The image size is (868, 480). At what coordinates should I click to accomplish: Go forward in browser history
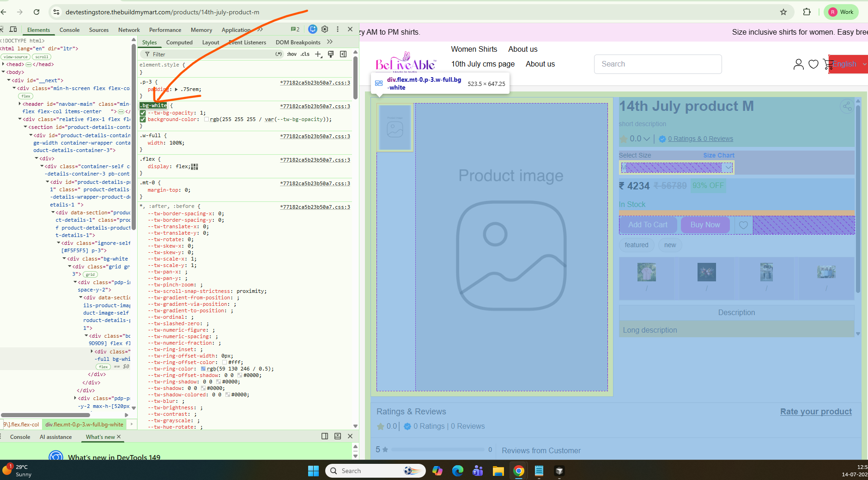coord(19,12)
